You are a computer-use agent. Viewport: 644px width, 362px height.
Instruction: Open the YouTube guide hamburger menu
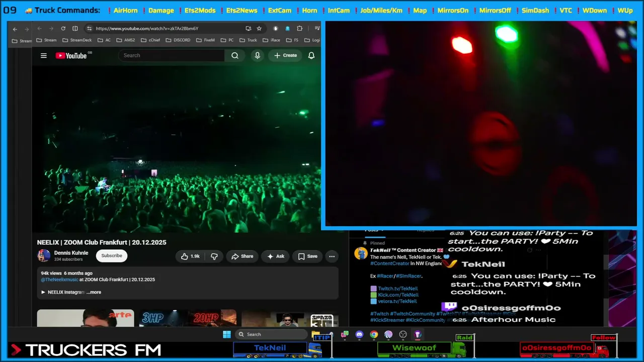(44, 56)
